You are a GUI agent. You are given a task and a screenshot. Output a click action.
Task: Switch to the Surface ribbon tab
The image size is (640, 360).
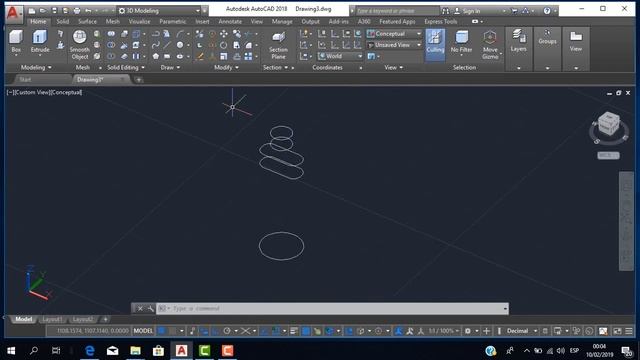(x=87, y=21)
